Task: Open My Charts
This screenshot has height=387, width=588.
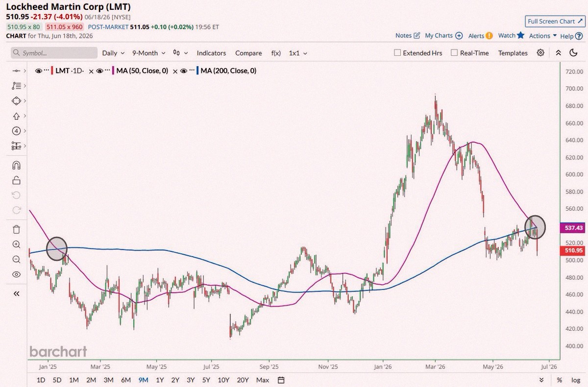Action: click(443, 36)
